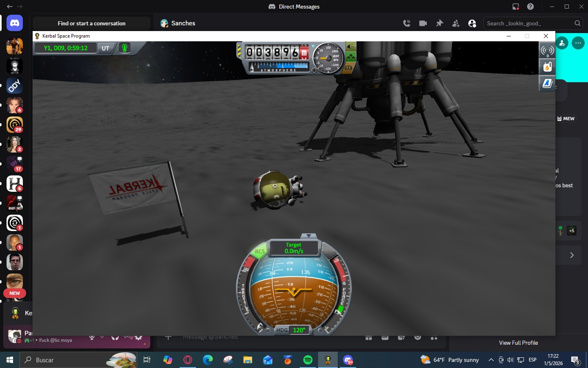This screenshot has width=588, height=368.
Task: Click the altimeter digits readout
Action: 277,52
